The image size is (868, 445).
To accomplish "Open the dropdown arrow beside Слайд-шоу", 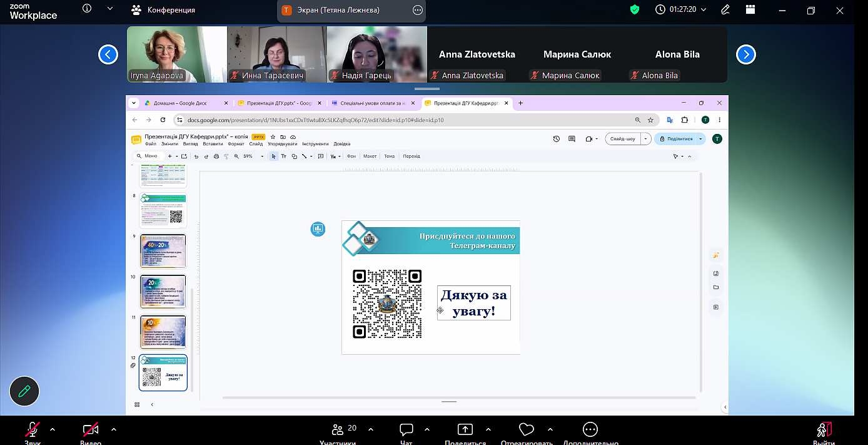I will 646,139.
